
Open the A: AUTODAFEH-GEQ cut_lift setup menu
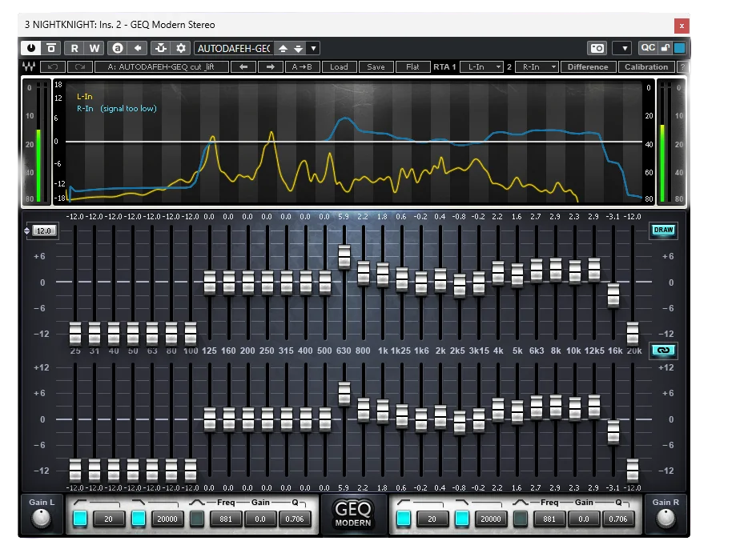click(162, 67)
